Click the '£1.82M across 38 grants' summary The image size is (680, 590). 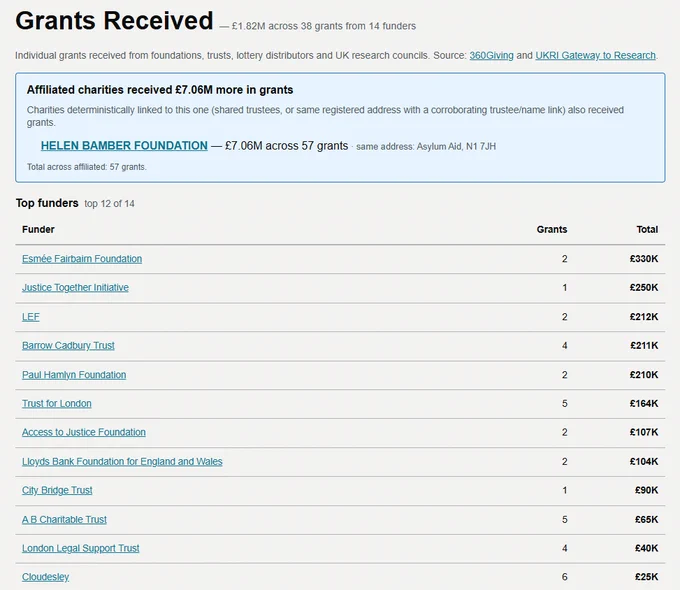point(324,26)
